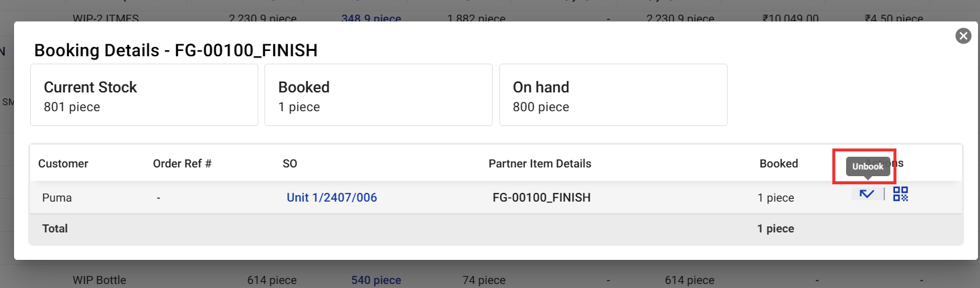Click the 348.9 piece background link

(x=371, y=19)
